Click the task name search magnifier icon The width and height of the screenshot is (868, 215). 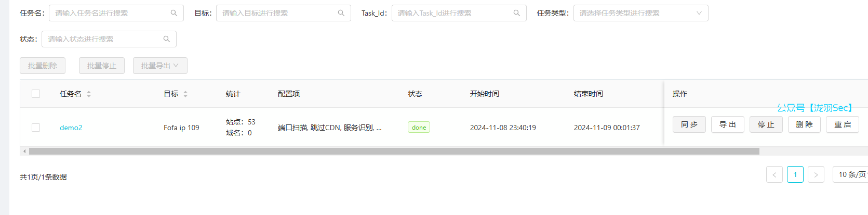click(174, 13)
